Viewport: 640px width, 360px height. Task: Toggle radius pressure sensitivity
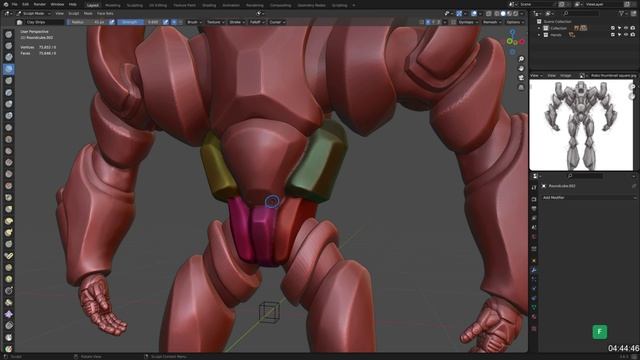click(112, 22)
